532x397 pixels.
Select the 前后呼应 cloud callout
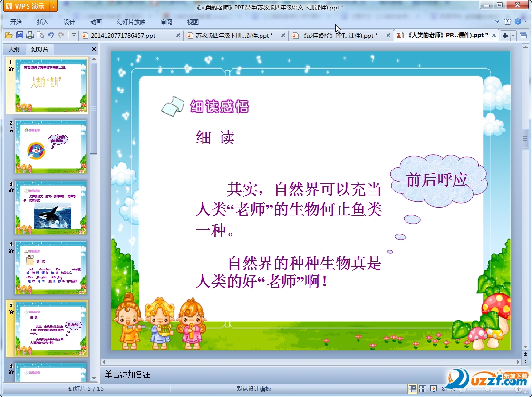pyautogui.click(x=438, y=180)
